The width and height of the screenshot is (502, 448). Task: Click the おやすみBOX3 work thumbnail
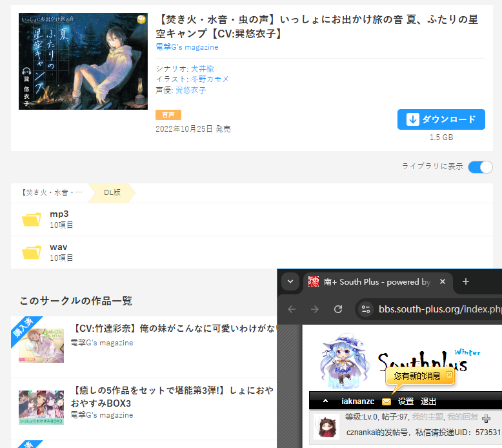41,407
